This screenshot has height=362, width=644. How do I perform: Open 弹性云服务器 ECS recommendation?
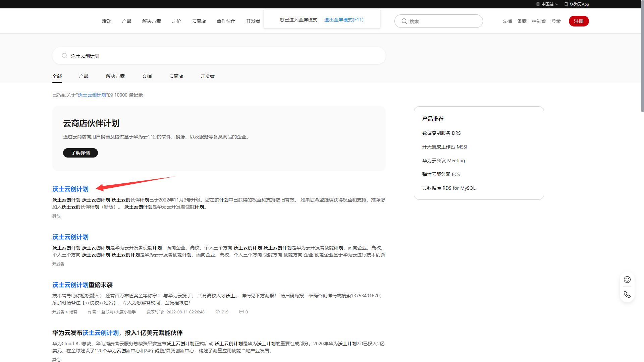(441, 174)
